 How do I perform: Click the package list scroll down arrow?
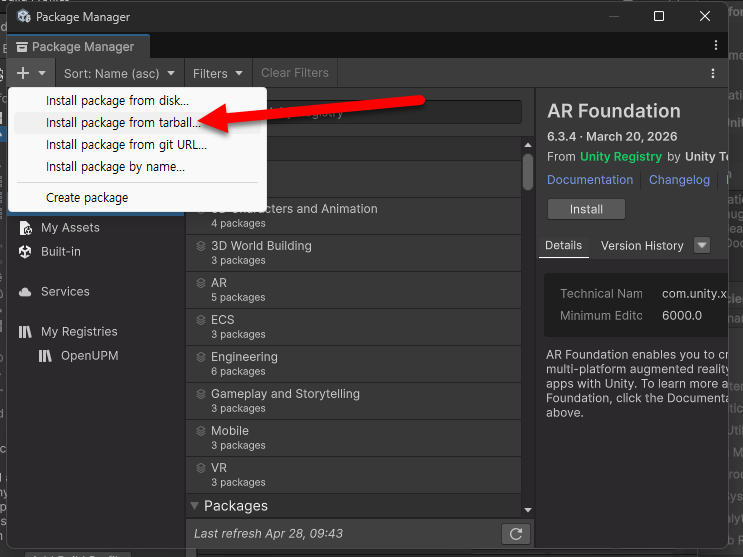point(528,510)
